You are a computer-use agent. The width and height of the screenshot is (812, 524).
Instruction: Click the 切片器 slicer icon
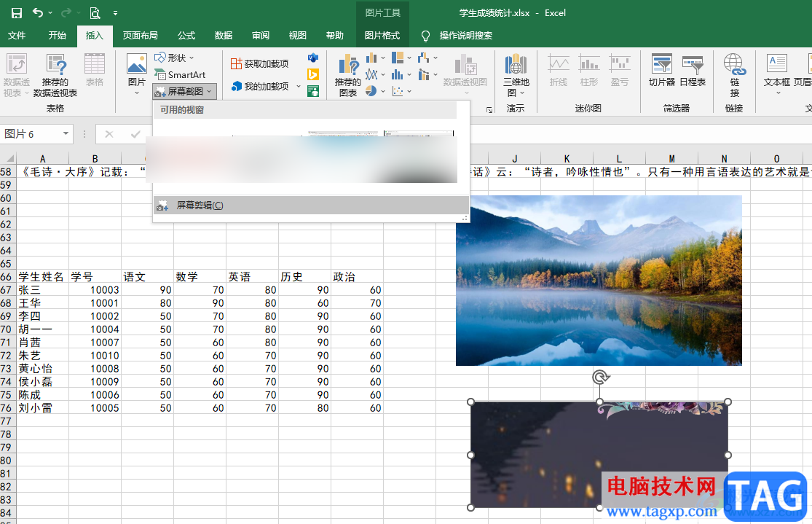click(x=662, y=70)
